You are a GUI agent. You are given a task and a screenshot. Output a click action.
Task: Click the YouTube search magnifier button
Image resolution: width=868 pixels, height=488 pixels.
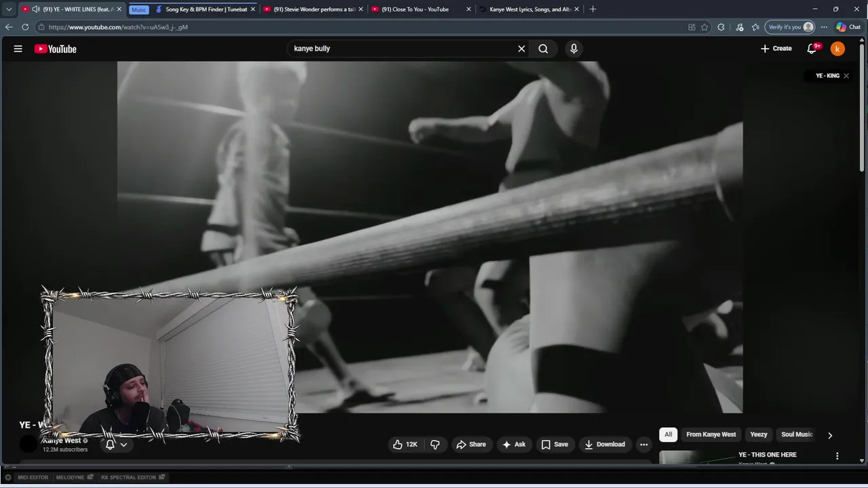[543, 49]
